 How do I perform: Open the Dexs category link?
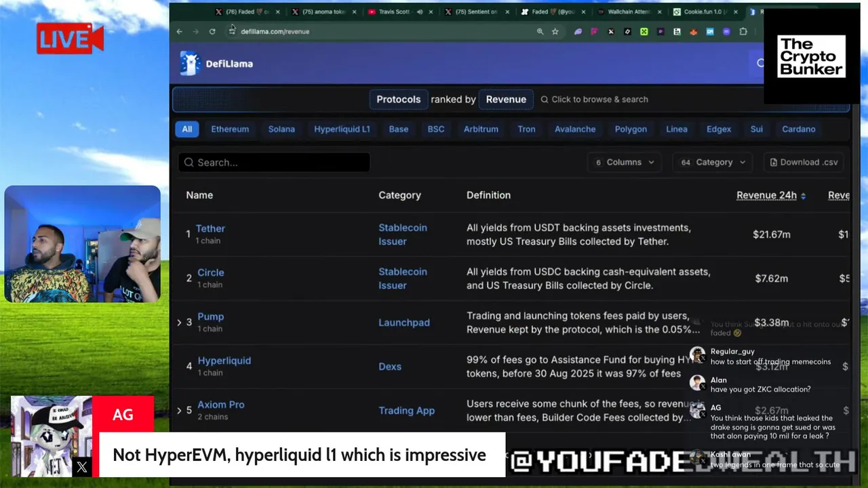390,367
